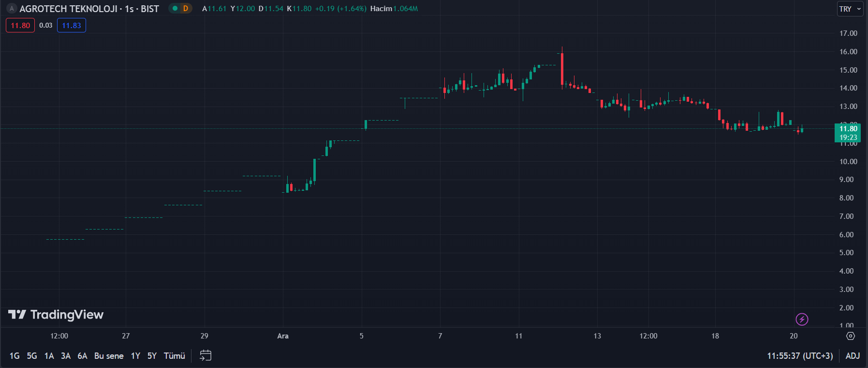Select the 6A time range
Screen dimensions: 868x368
click(82, 356)
